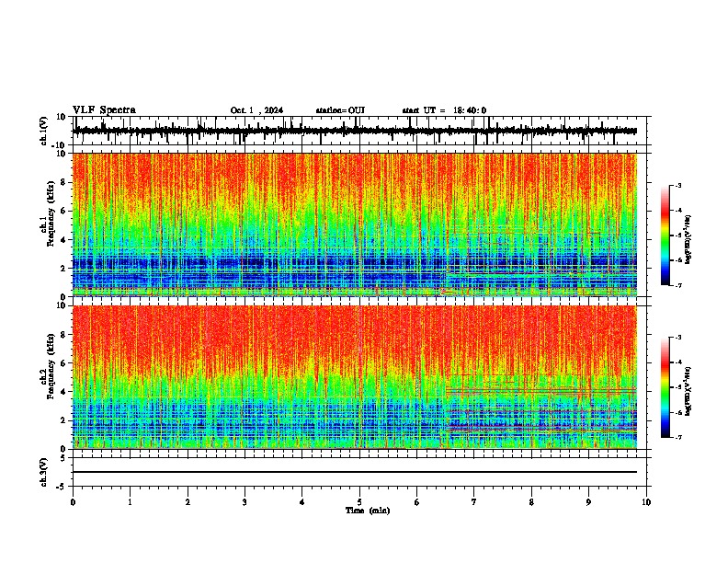This screenshot has height=563, width=728.
Task: Click the ch.2 spectrogram panel
Action: (x=354, y=377)
